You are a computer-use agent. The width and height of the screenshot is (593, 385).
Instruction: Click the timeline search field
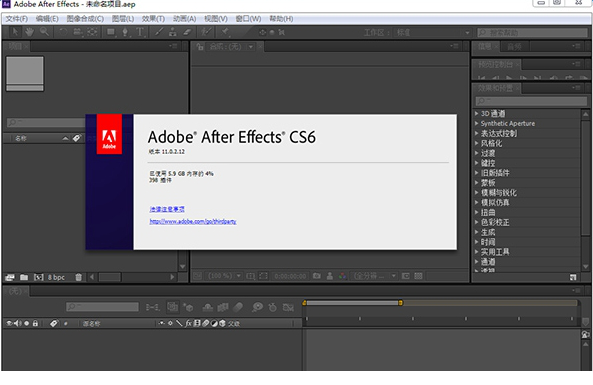pyautogui.click(x=102, y=307)
